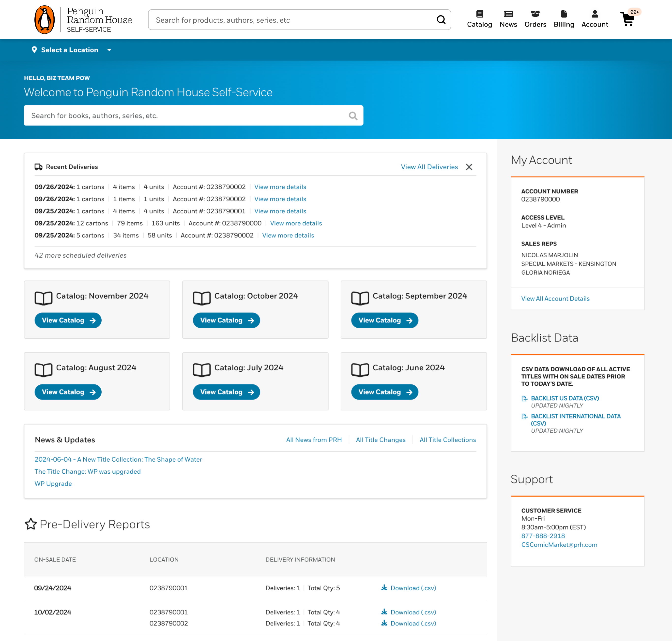Image resolution: width=672 pixels, height=641 pixels.
Task: Email CSComicMarket@prh.com
Action: point(559,545)
